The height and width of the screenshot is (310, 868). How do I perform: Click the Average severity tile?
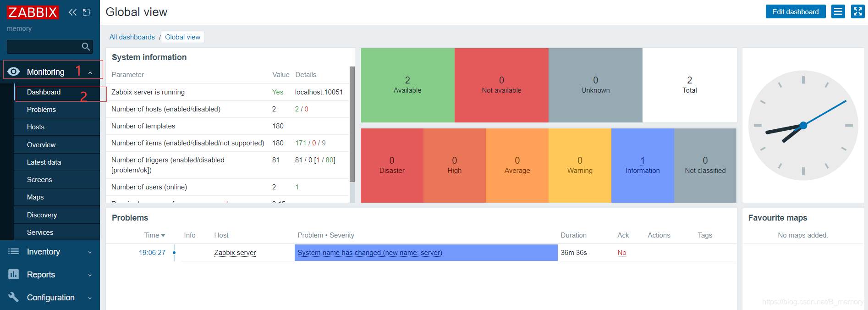pos(517,166)
